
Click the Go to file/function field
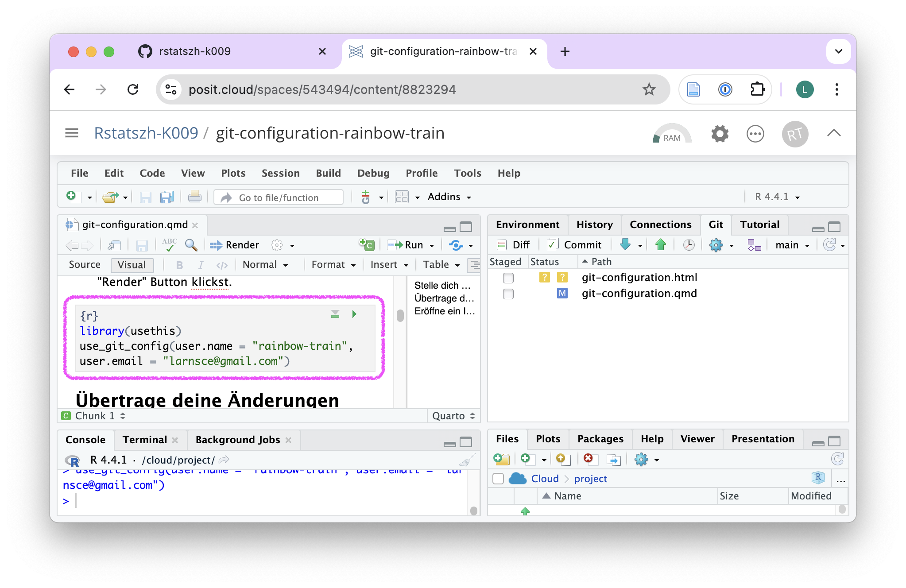(x=279, y=197)
